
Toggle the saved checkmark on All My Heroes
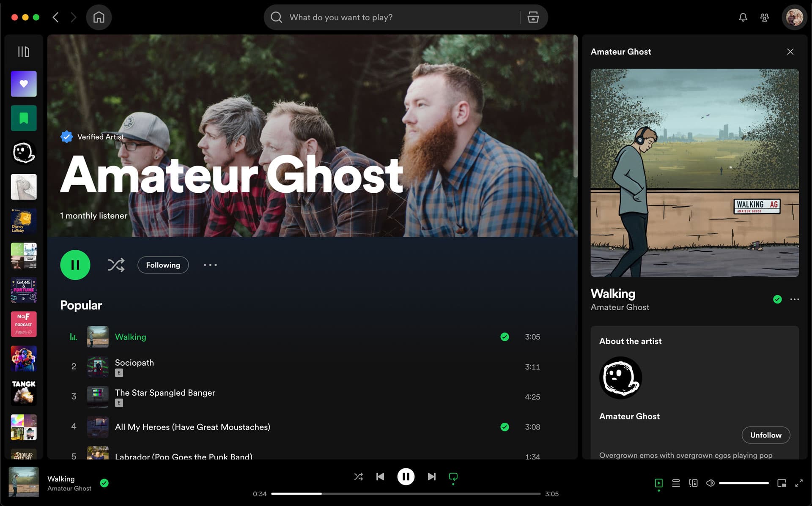504,427
